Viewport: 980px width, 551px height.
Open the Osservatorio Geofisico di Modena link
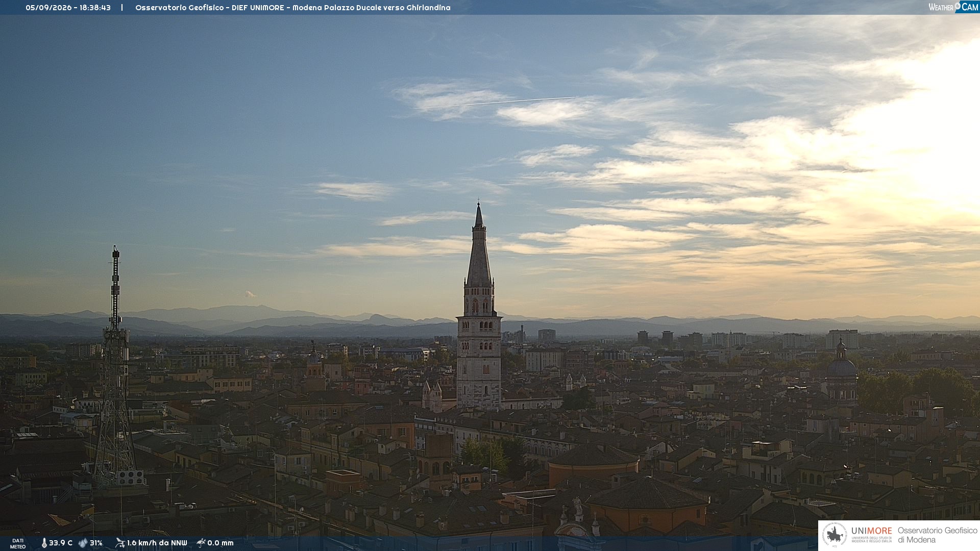coord(938,535)
